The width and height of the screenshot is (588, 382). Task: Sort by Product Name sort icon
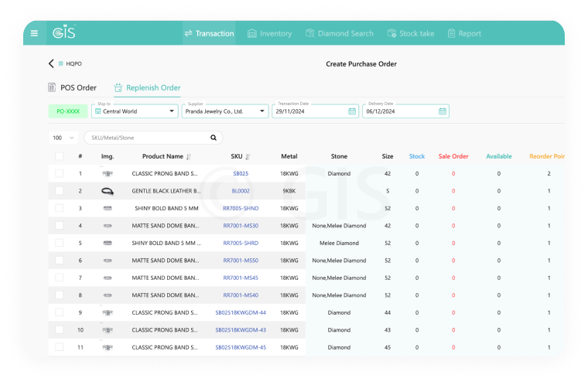point(189,157)
